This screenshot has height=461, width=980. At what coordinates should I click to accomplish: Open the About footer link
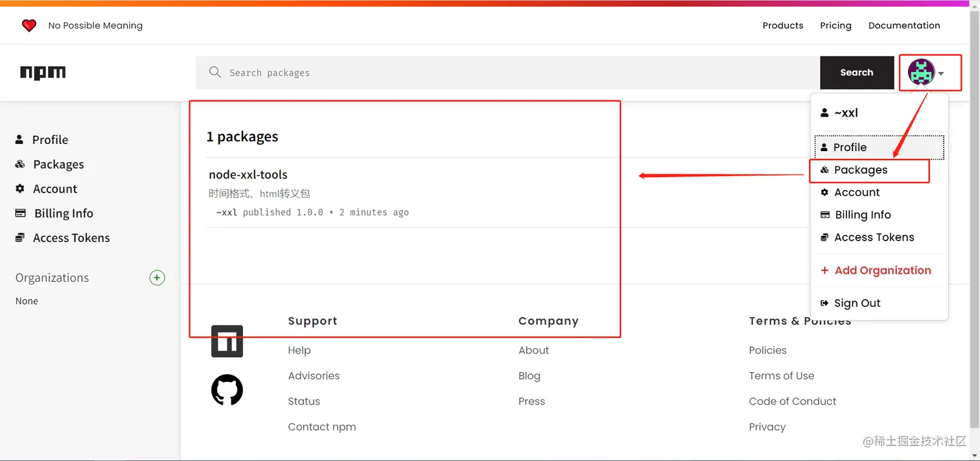(533, 350)
